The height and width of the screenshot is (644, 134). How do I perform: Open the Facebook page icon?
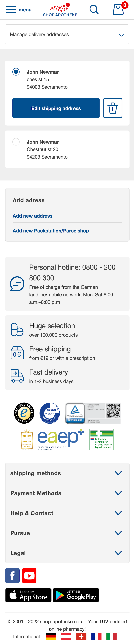click(12, 575)
